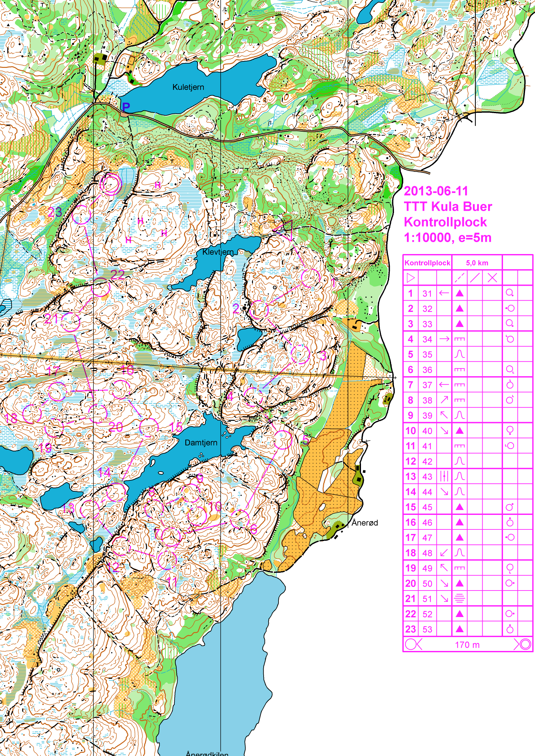Click the 'Kontrollplock' title line above the scale
Image resolution: width=535 pixels, height=756 pixels.
445,222
